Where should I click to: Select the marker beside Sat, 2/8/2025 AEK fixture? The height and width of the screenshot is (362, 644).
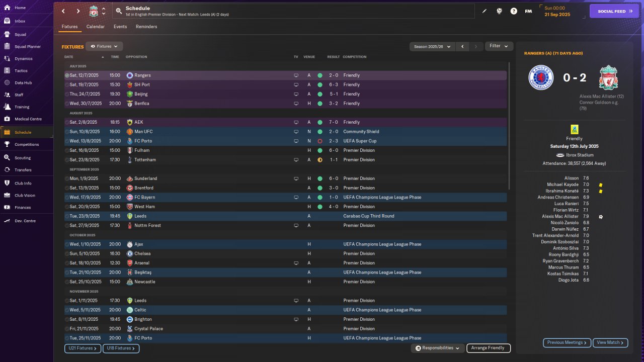click(x=67, y=122)
